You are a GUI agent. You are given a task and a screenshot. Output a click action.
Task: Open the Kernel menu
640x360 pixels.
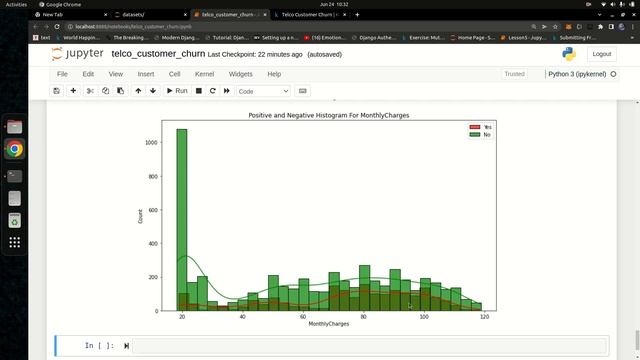coord(204,74)
